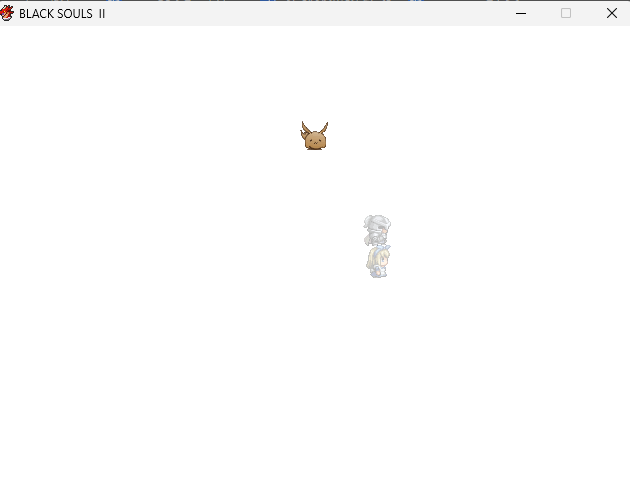Close the BLACK SOULS II window
This screenshot has height=501, width=630.
coord(612,13)
